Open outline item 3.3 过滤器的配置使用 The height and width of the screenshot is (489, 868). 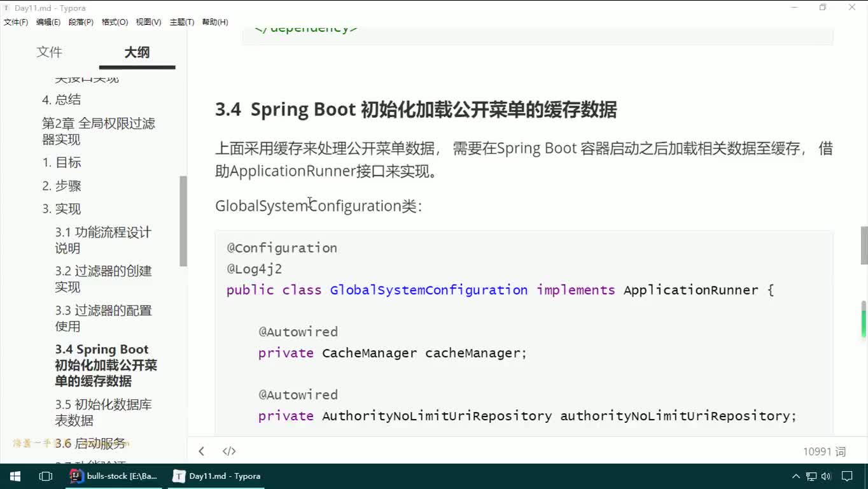pos(103,318)
